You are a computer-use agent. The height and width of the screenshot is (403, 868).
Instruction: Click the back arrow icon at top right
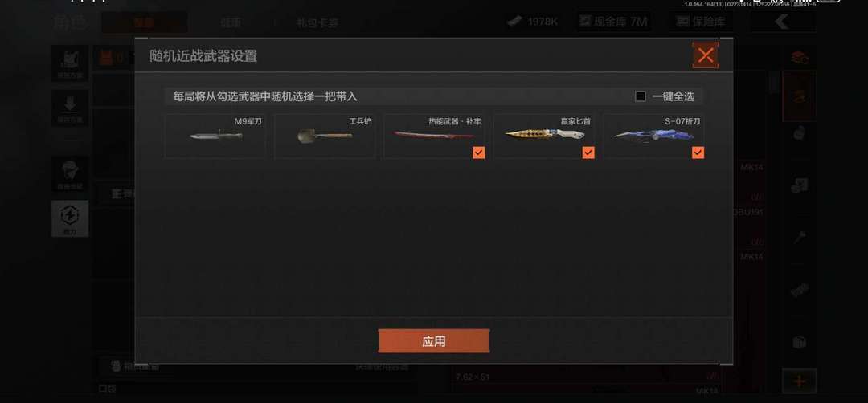pyautogui.click(x=782, y=22)
